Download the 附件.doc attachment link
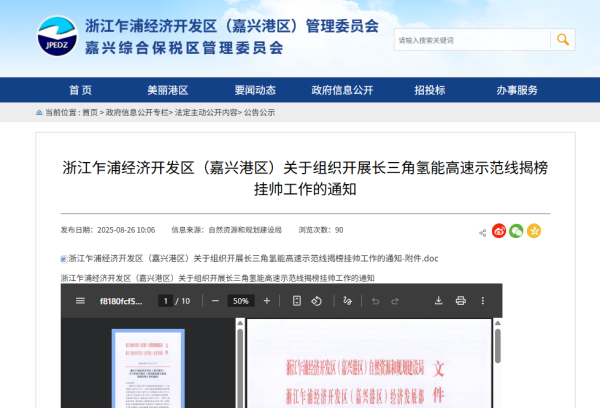The height and width of the screenshot is (408, 600). (x=253, y=259)
